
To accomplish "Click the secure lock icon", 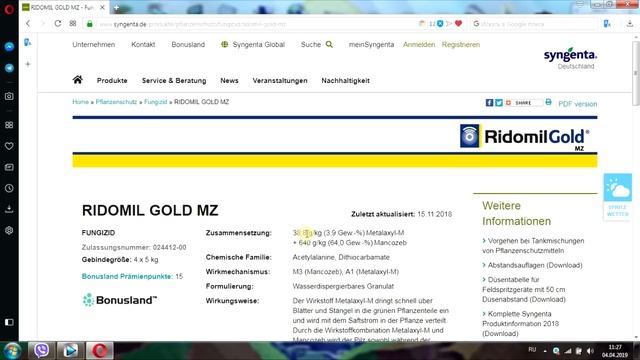I will [x=90, y=24].
